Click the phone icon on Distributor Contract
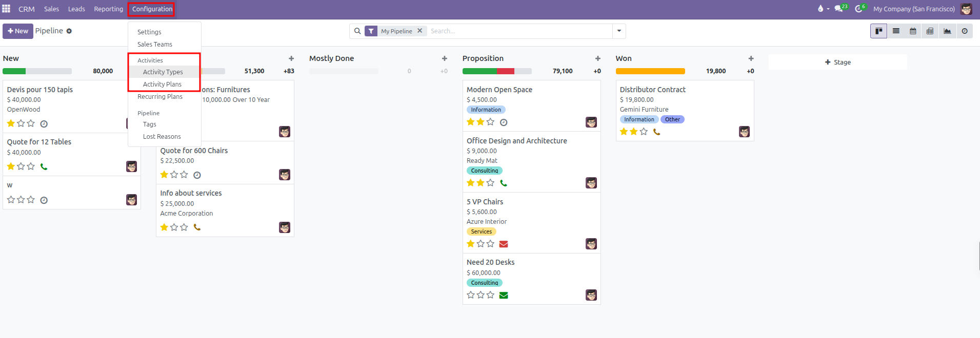 click(656, 132)
